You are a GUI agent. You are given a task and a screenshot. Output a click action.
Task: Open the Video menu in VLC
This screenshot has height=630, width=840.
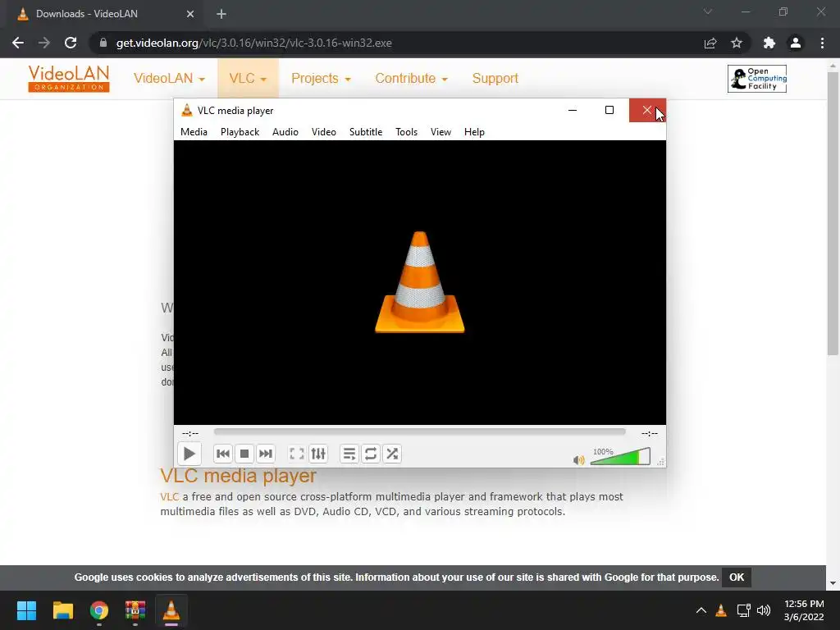click(323, 132)
